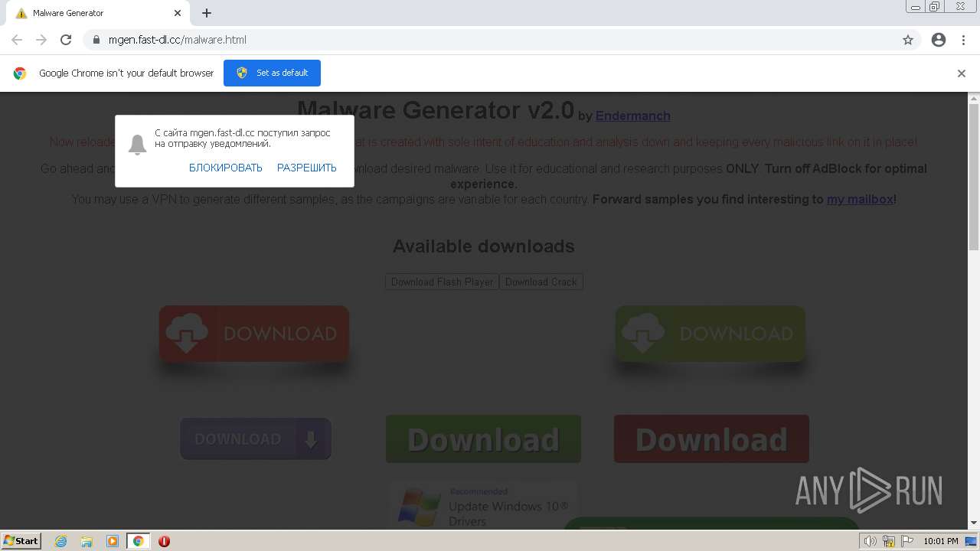The width and height of the screenshot is (980, 551).
Task: Click the green cloud DOWNLOAD banner
Action: pos(710,334)
